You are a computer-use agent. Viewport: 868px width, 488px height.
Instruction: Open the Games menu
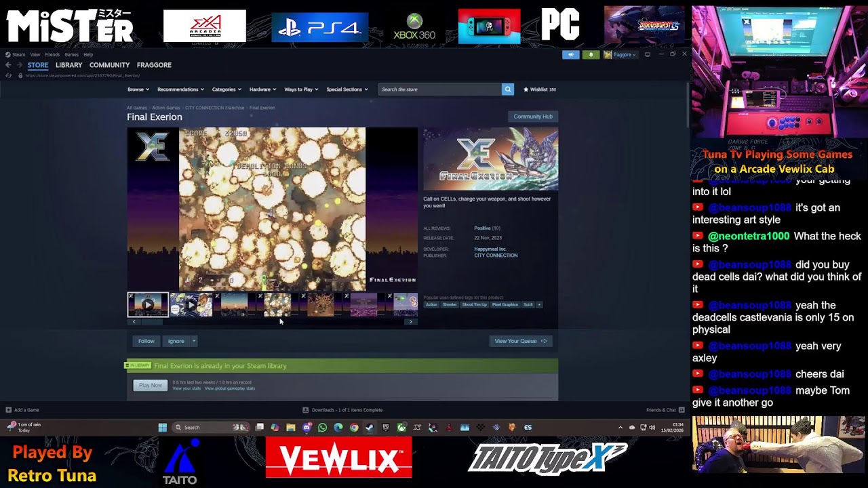point(71,55)
